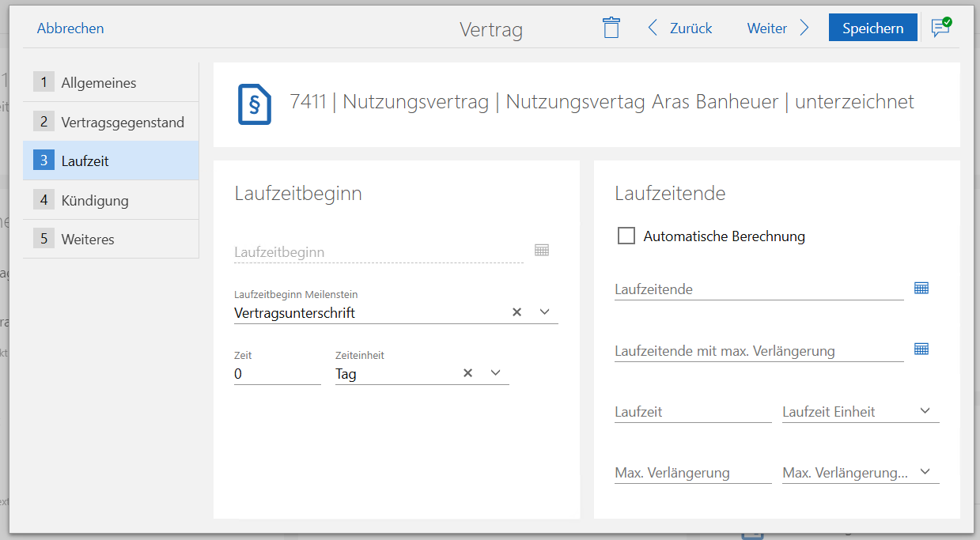Click the disabled Laufzeitbeginn calendar icon
This screenshot has height=540, width=980.
[542, 250]
